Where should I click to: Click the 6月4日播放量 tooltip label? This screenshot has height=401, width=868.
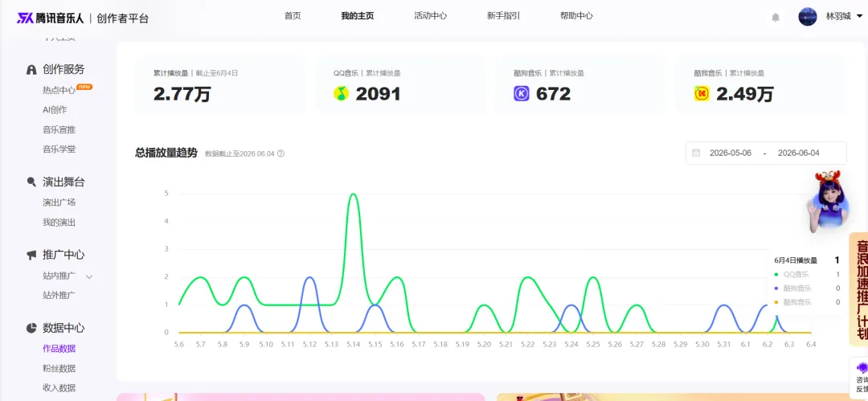coord(796,260)
